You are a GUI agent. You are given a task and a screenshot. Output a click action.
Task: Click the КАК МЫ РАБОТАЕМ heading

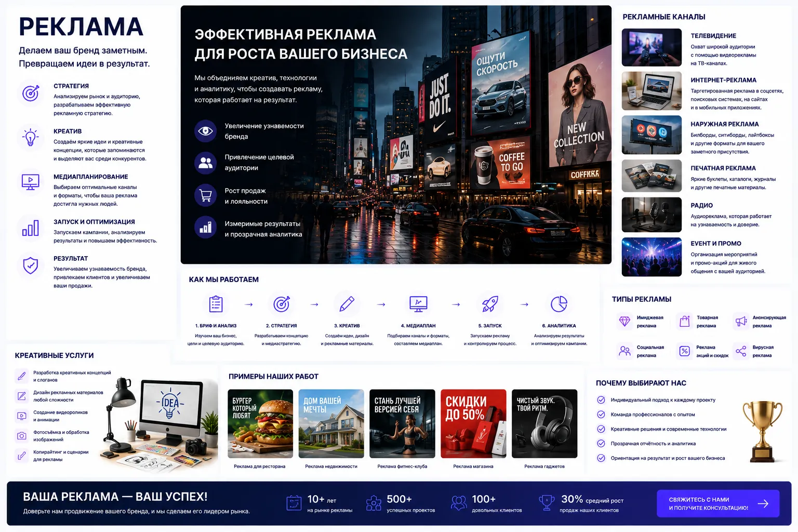click(x=224, y=280)
